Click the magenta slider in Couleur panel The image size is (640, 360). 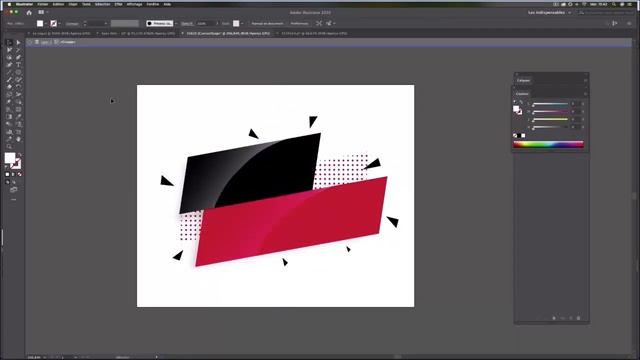pyautogui.click(x=551, y=111)
